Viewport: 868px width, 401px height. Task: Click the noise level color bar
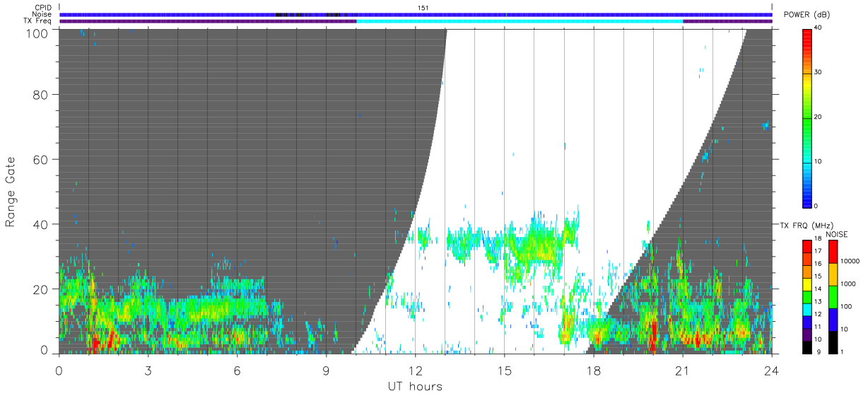tap(832, 296)
